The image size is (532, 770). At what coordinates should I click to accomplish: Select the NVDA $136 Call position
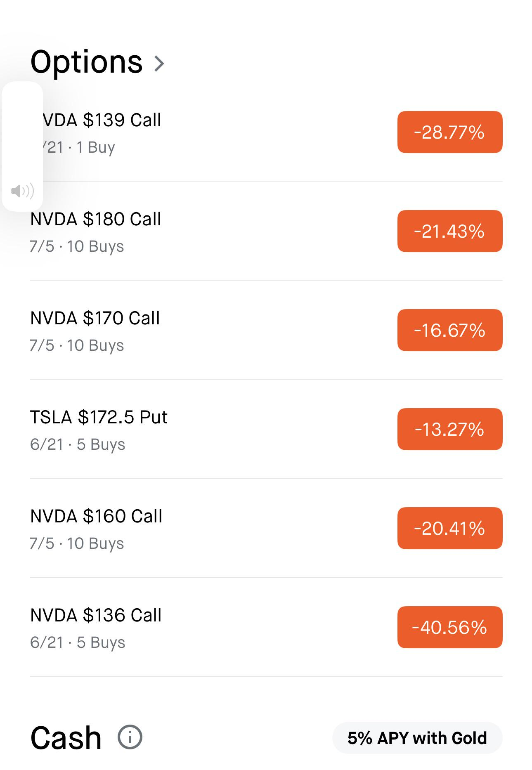(266, 627)
